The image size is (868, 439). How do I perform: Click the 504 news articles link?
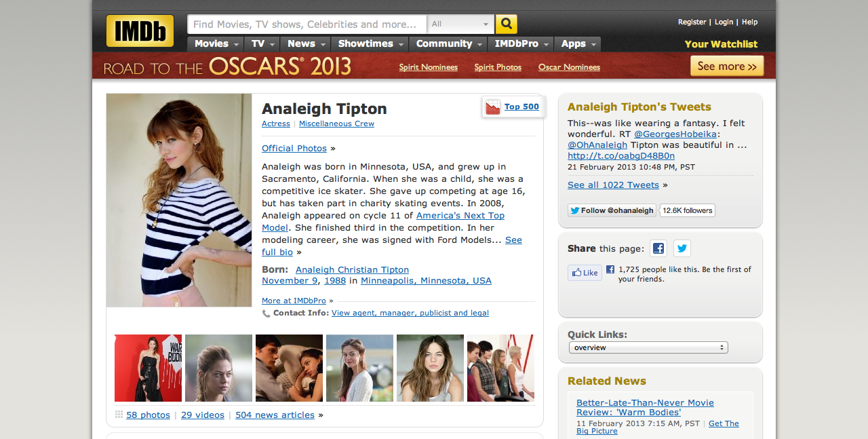click(275, 415)
